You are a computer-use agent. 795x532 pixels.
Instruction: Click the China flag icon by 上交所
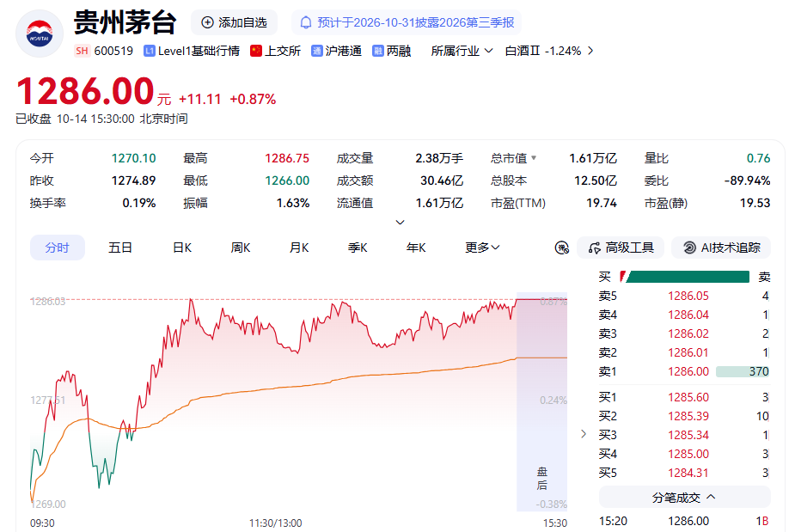click(x=256, y=51)
